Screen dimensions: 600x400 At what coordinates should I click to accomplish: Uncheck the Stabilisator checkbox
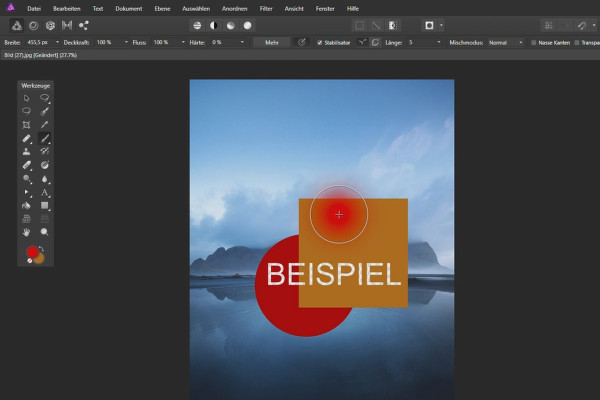click(x=320, y=43)
